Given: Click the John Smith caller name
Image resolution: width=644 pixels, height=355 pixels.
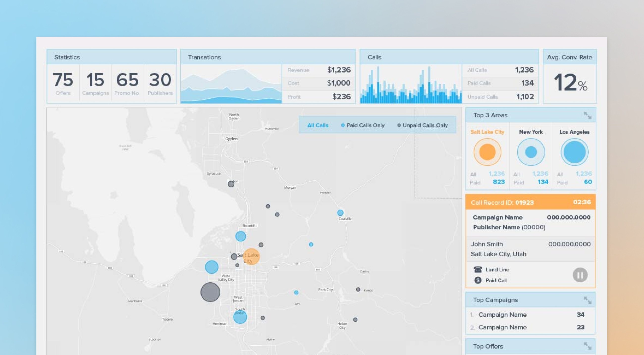Looking at the screenshot, I should click(487, 244).
